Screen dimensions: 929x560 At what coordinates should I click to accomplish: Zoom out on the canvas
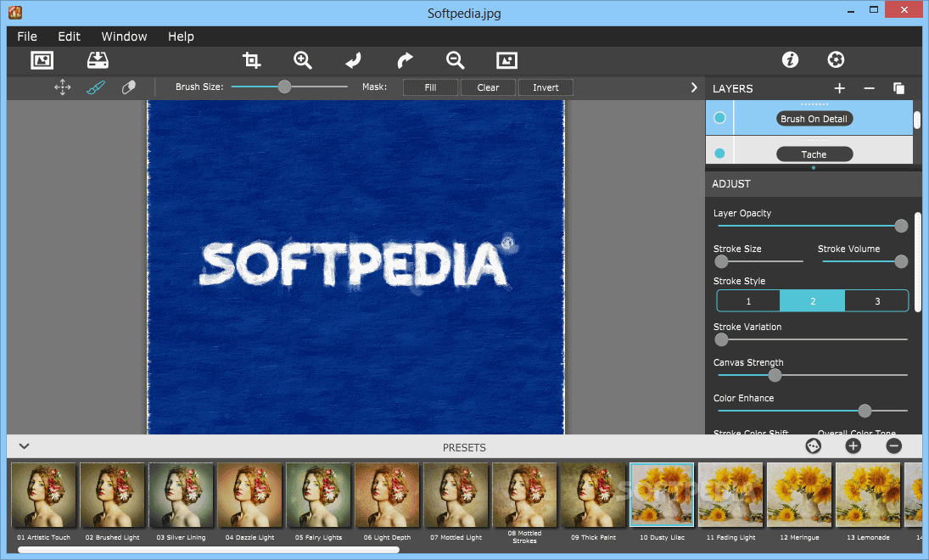pyautogui.click(x=455, y=60)
